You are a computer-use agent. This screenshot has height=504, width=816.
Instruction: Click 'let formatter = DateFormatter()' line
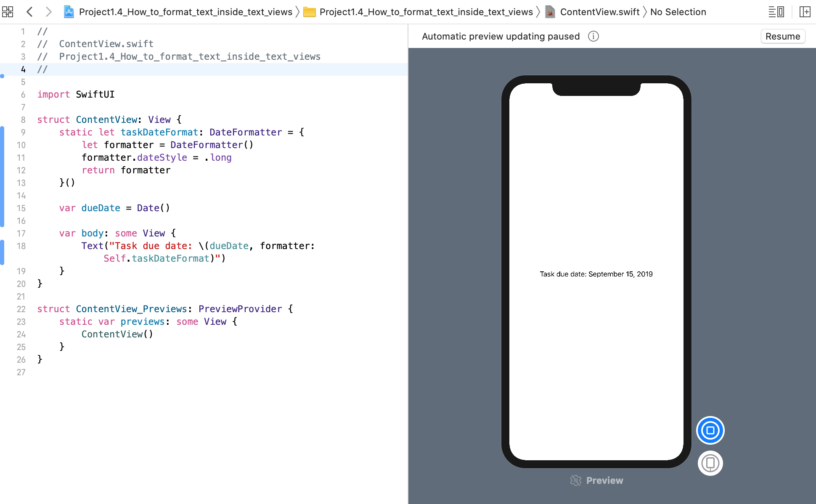coord(167,145)
